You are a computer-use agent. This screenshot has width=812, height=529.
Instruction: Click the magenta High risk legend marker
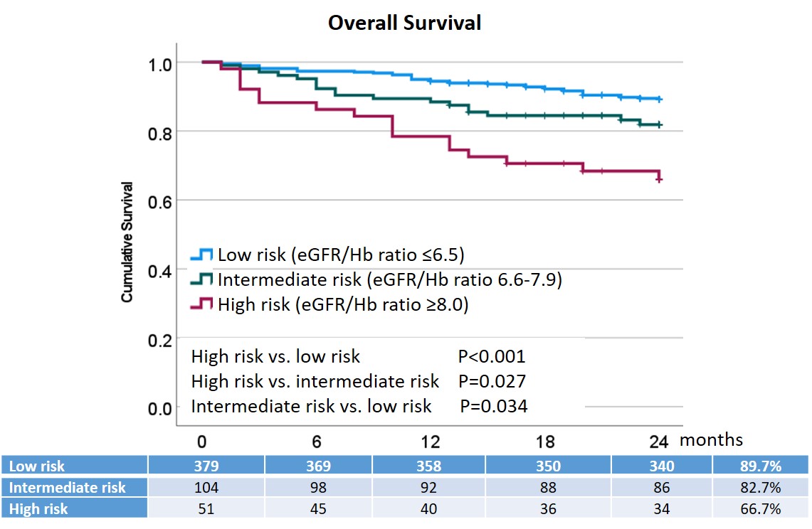(201, 305)
